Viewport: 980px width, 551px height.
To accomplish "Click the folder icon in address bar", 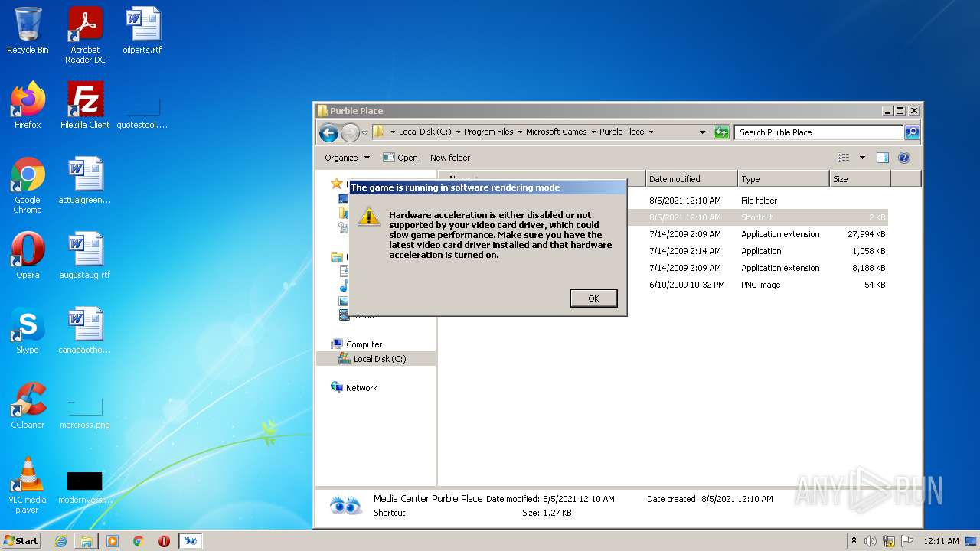I will [378, 132].
